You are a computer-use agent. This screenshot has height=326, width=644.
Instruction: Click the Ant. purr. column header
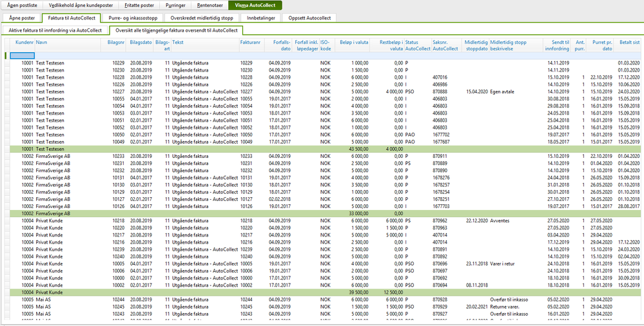tap(578, 45)
